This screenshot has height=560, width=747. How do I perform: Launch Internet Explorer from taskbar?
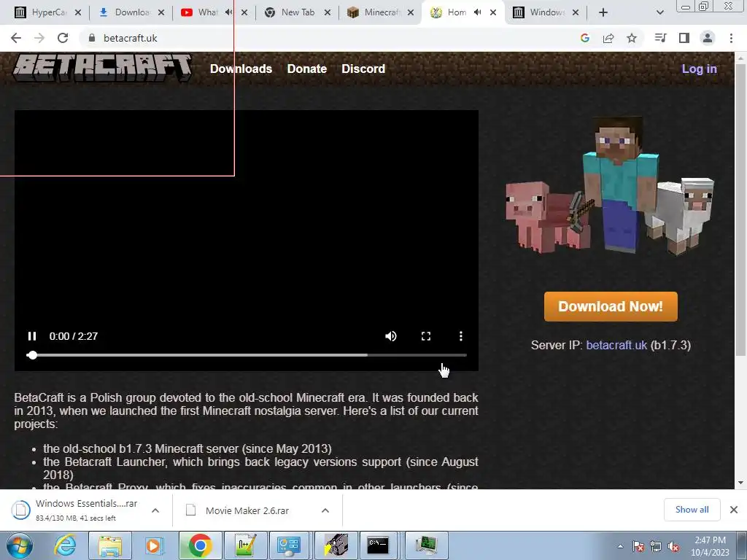pyautogui.click(x=65, y=545)
